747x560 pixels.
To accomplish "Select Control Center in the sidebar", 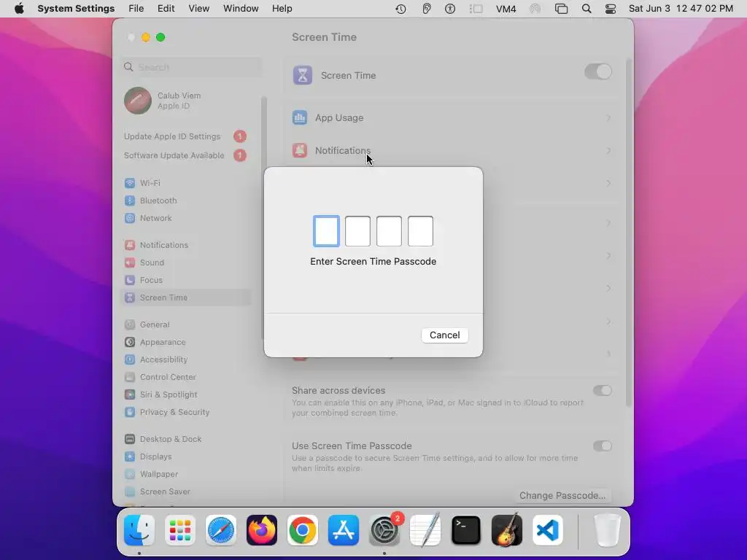I will pyautogui.click(x=185, y=377).
